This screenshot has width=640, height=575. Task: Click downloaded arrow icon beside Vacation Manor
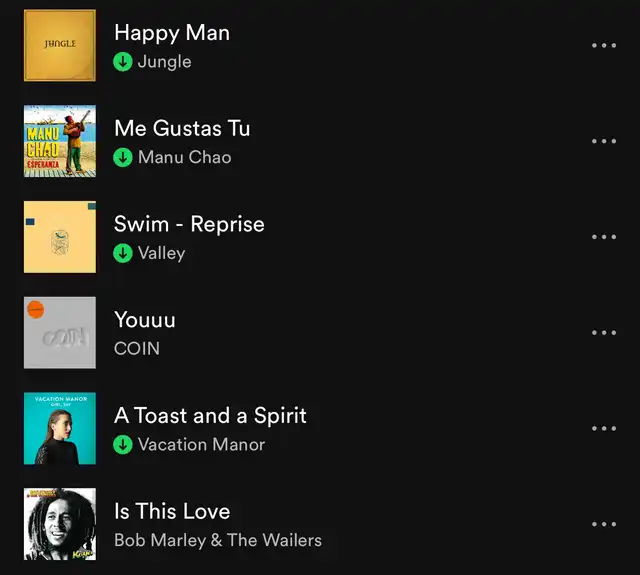123,445
